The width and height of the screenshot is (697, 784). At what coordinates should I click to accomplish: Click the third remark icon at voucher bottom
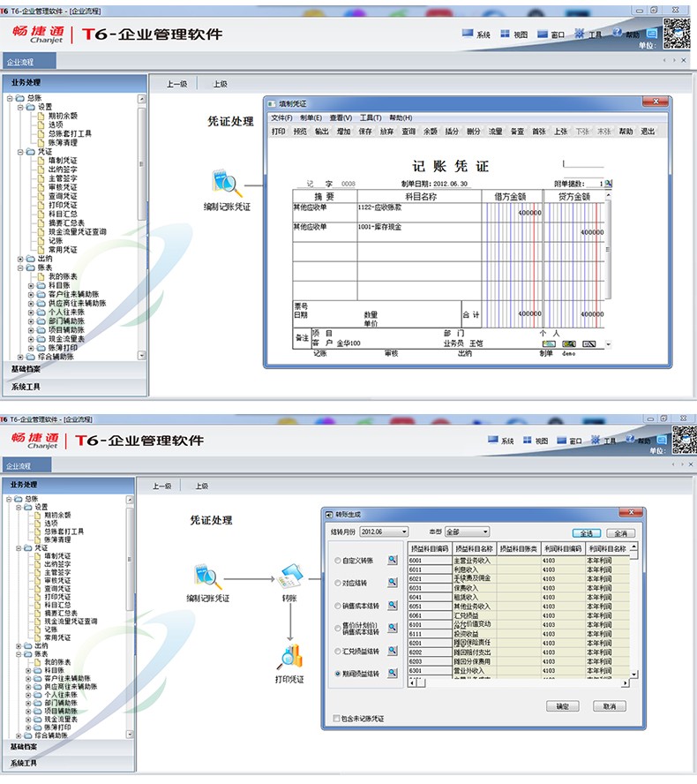click(x=589, y=344)
